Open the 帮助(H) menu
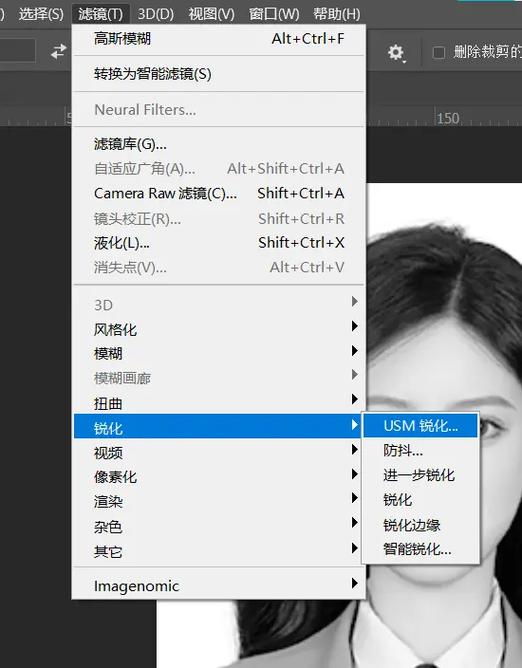The width and height of the screenshot is (522, 668). point(337,14)
